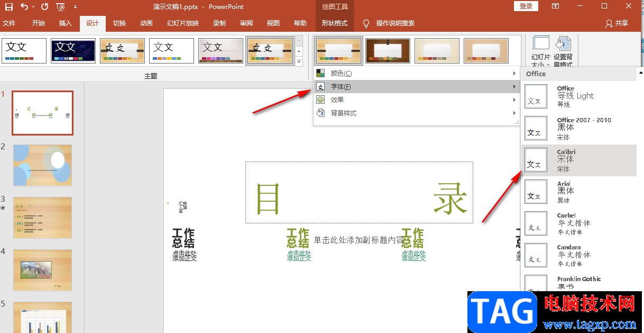Start slideshow from beginning icon
Image resolution: width=644 pixels, height=333 pixels.
(x=60, y=7)
